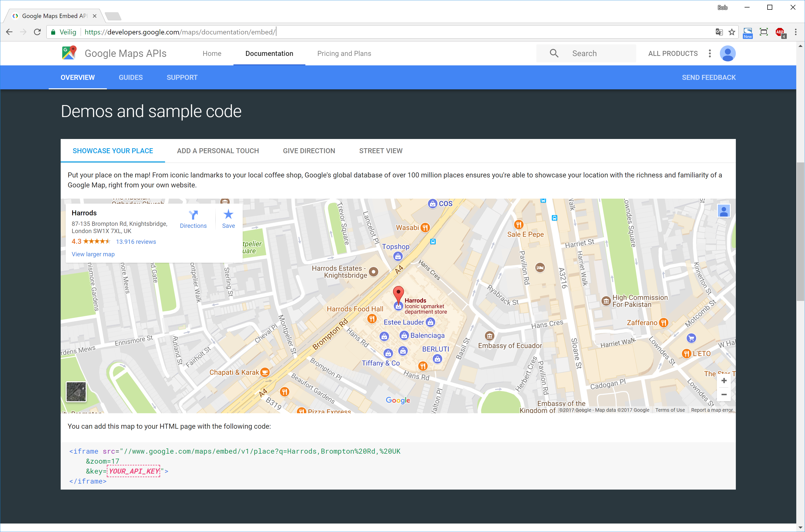Open the ALL PRODUCTS menu

tap(673, 54)
